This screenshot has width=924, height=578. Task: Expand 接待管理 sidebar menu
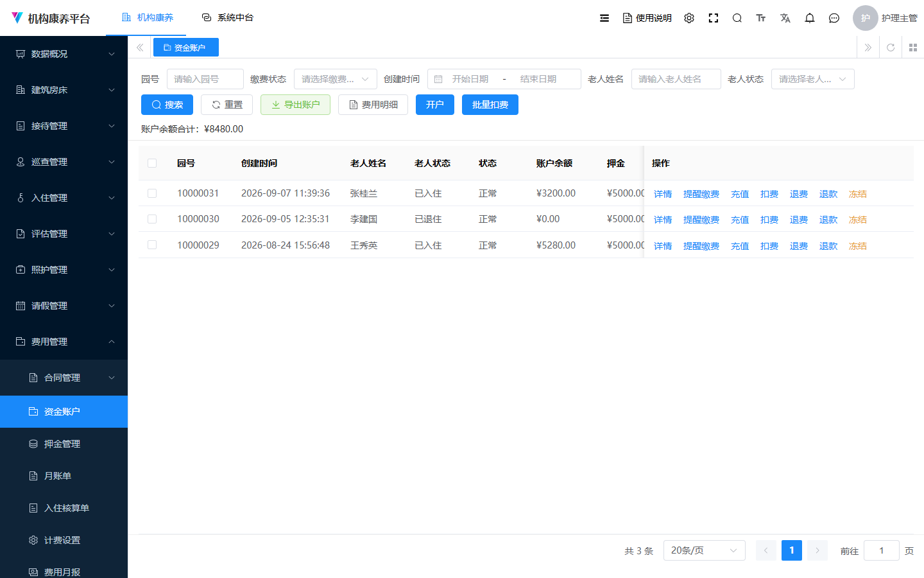(x=64, y=126)
